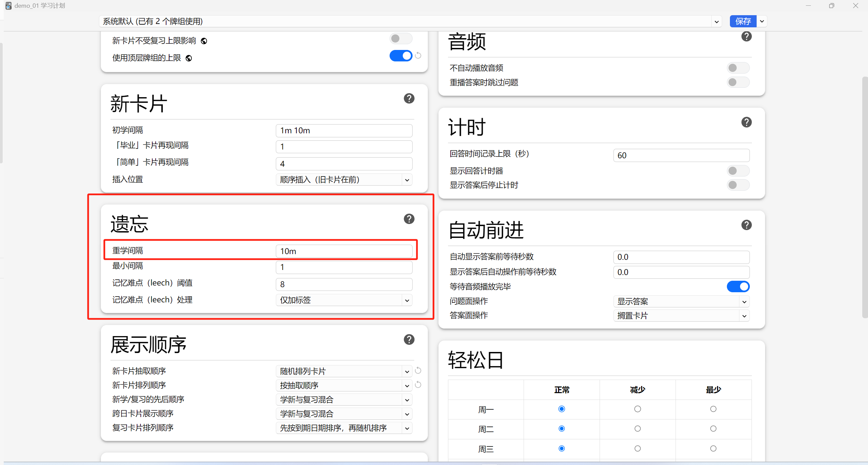
Task: Open help for 新卡片 section
Action: 409,99
